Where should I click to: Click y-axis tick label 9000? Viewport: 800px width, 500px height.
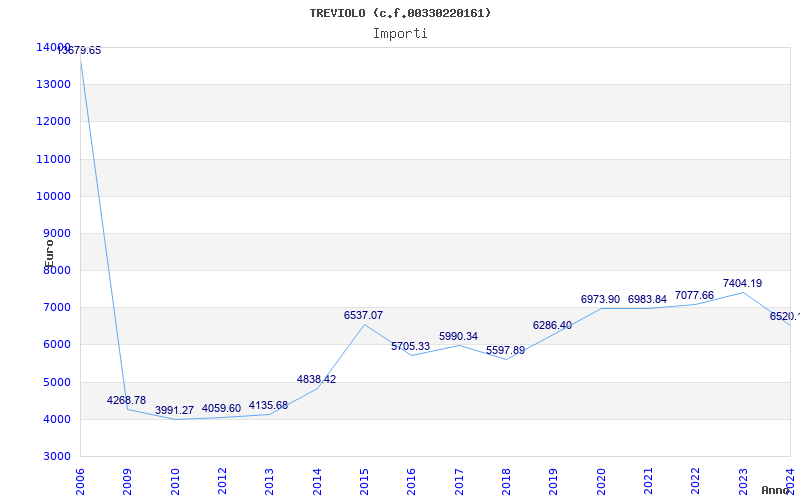[x=56, y=234]
